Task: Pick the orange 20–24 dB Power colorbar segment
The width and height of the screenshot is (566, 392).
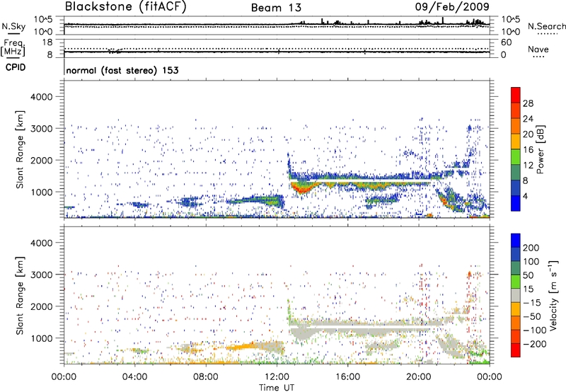Action: coord(516,126)
